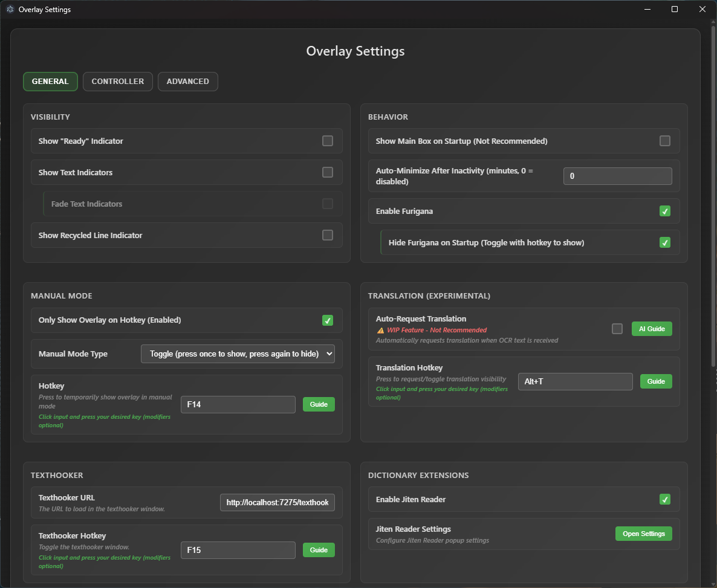717x588 pixels.
Task: Click the vertical scrollbar thumb
Action: pos(713,196)
